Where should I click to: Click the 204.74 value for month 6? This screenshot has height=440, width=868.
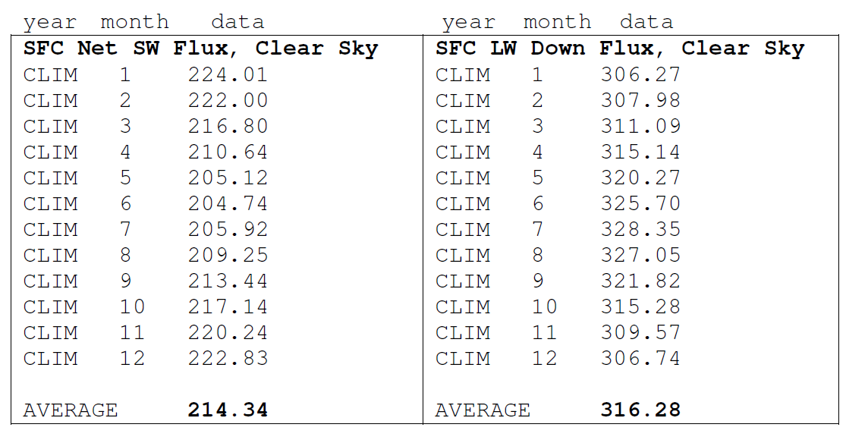pyautogui.click(x=228, y=203)
